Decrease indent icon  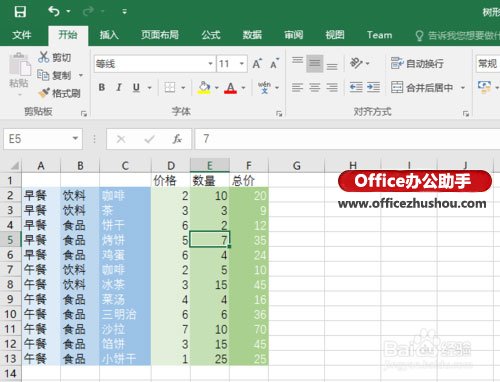[356, 87]
